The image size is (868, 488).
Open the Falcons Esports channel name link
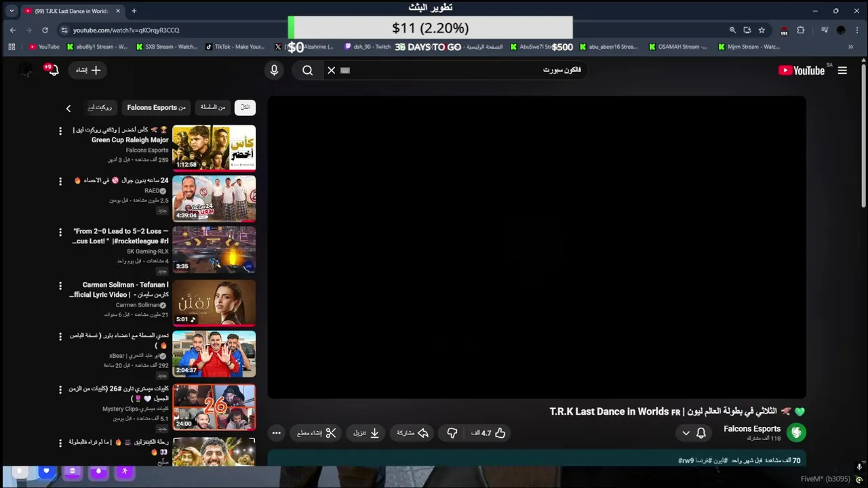click(x=752, y=429)
